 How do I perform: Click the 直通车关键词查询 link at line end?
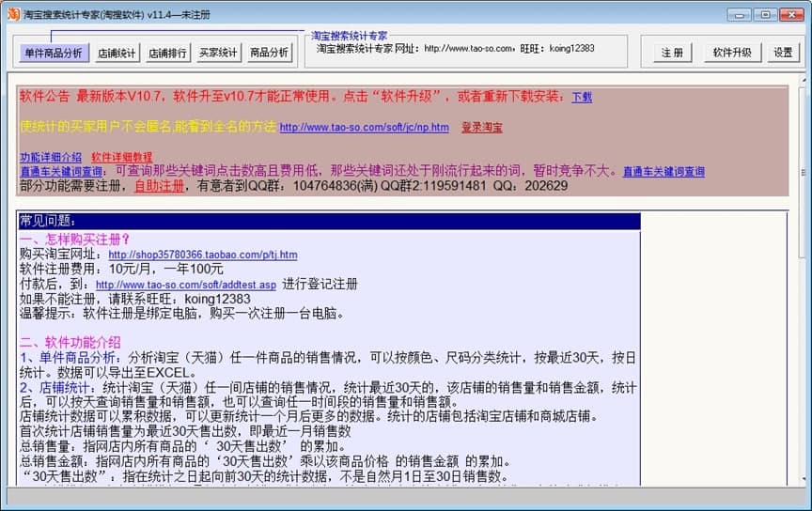pos(664,171)
